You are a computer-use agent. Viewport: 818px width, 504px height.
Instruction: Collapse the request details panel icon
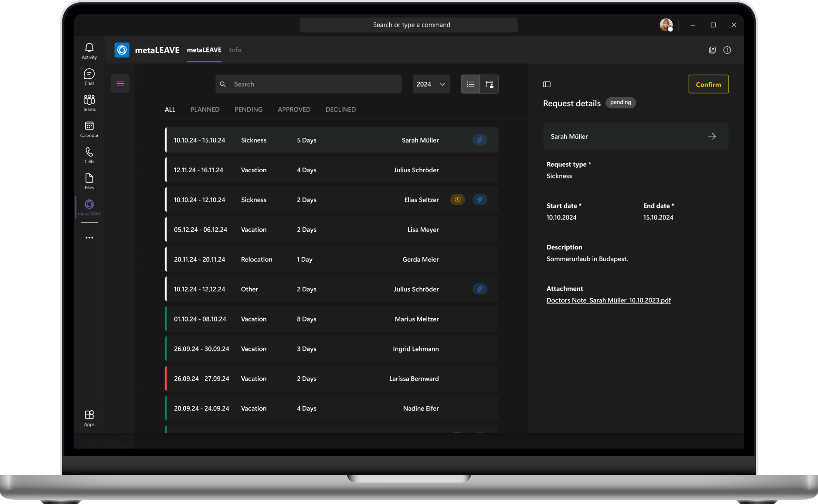click(547, 84)
